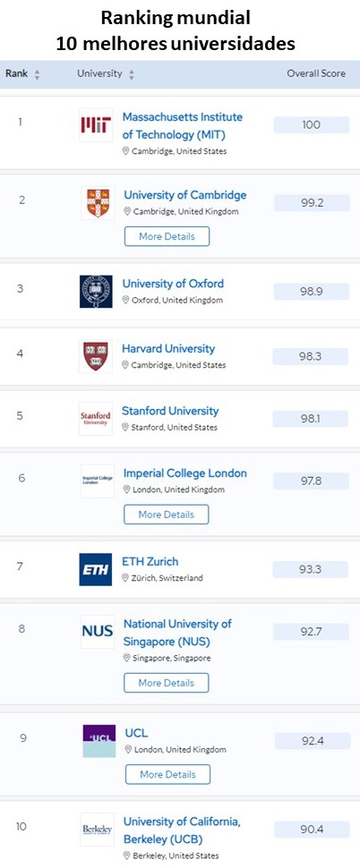Click the Berkeley logo
This screenshot has width=360, height=868.
(x=98, y=830)
